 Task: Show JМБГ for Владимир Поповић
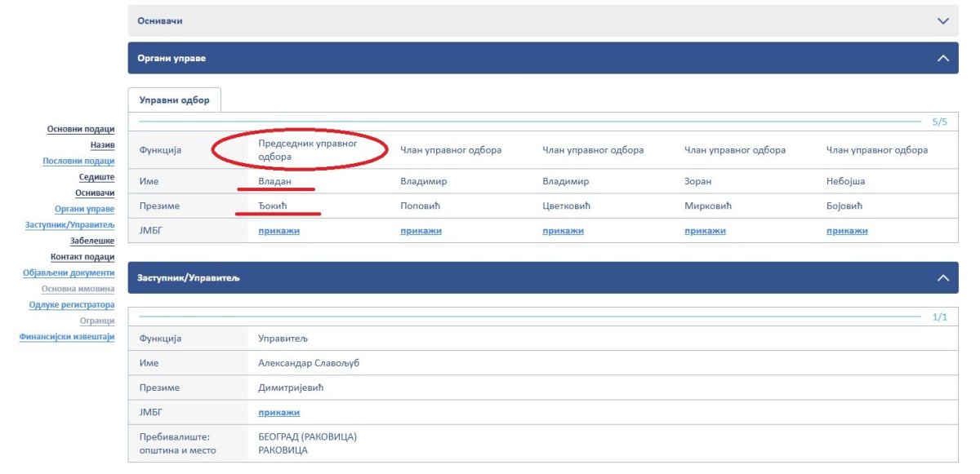[421, 231]
